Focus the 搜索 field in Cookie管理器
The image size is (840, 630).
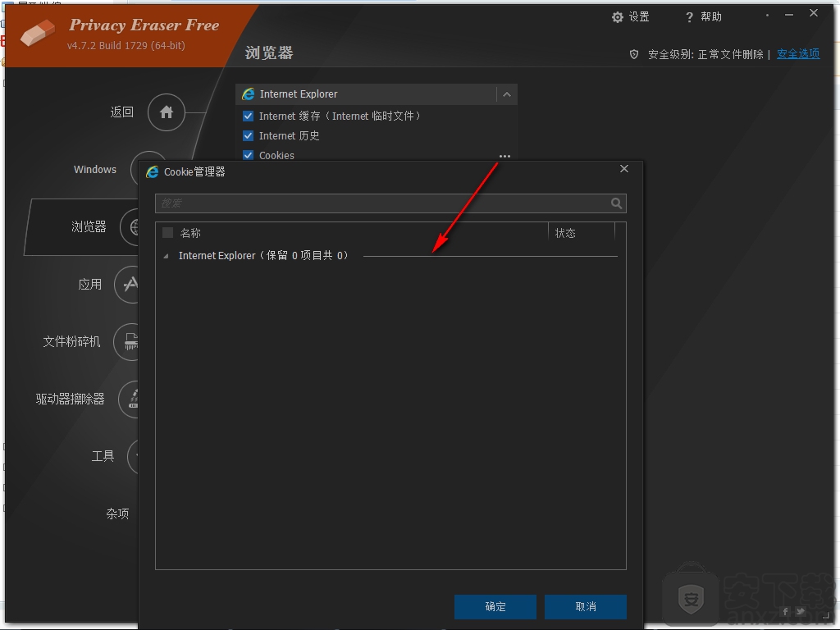pos(390,203)
